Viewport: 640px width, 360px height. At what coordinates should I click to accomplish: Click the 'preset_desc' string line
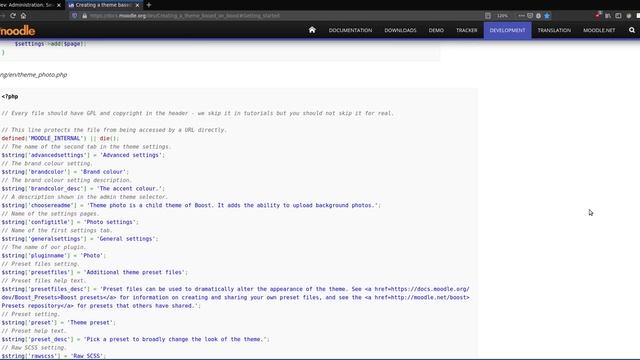click(135, 339)
